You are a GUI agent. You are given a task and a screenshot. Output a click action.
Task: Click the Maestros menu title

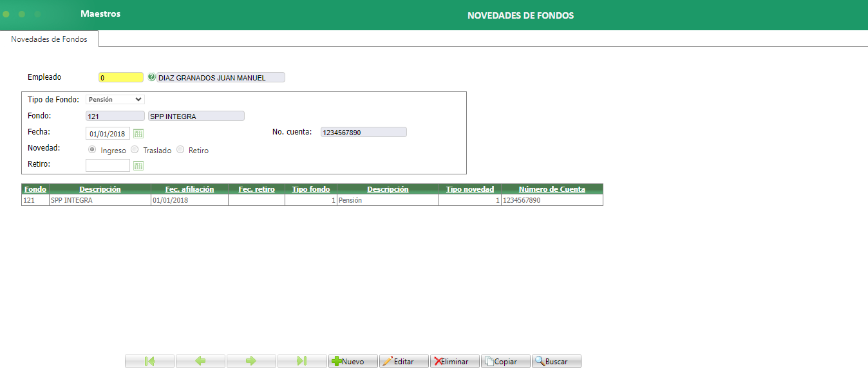[100, 13]
